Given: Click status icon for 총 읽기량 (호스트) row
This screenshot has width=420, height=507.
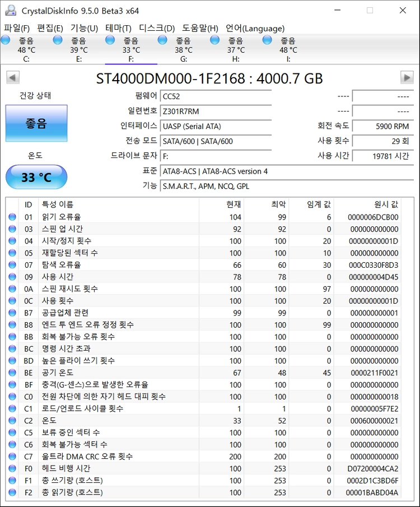Looking at the screenshot, I should (12, 492).
